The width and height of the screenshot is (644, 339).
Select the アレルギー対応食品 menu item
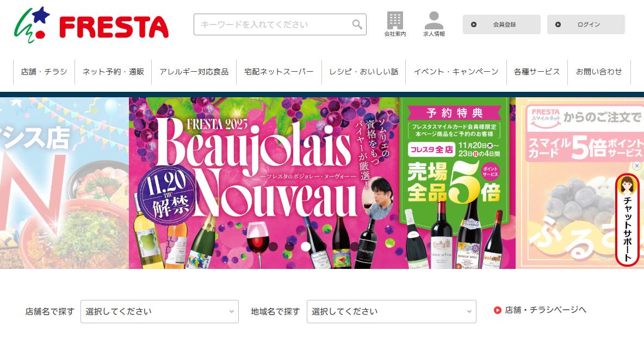point(194,72)
